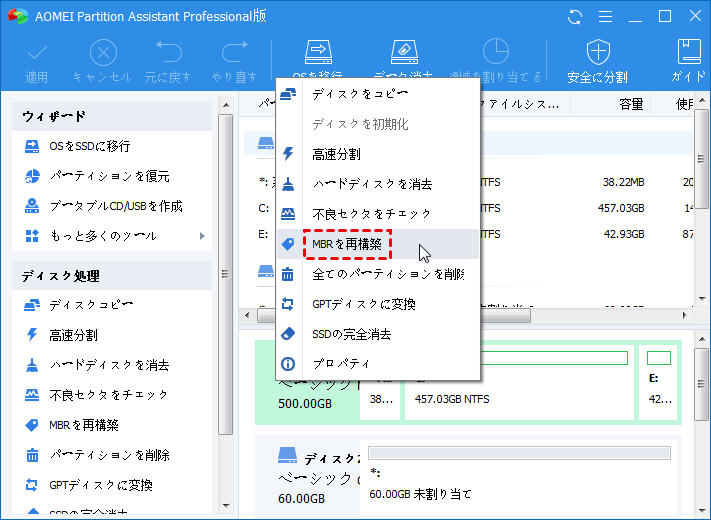This screenshot has height=520, width=711.
Task: Select the C: partition row label
Action: [264, 208]
